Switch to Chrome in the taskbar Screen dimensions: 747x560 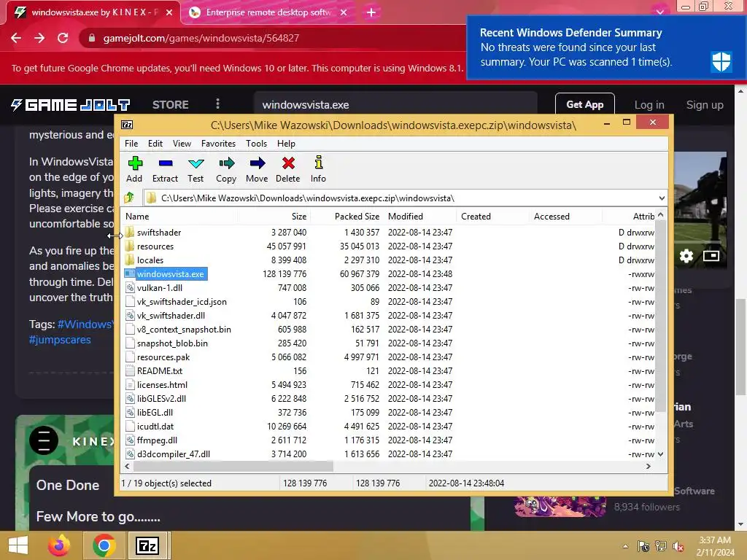click(x=104, y=545)
